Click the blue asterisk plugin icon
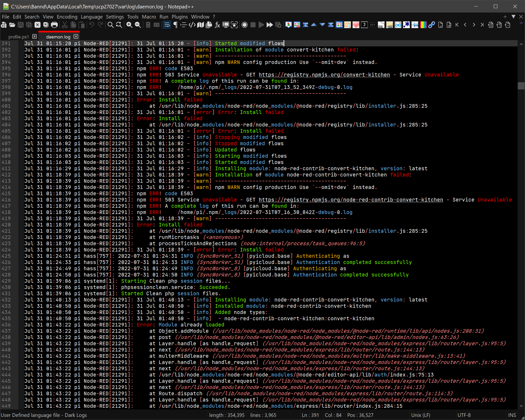The image size is (525, 420). 406,25
